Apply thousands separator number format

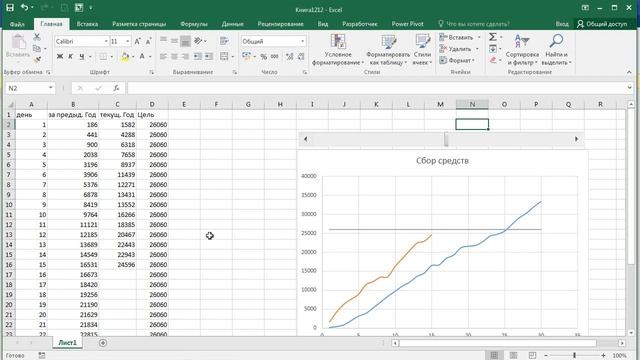(x=275, y=56)
